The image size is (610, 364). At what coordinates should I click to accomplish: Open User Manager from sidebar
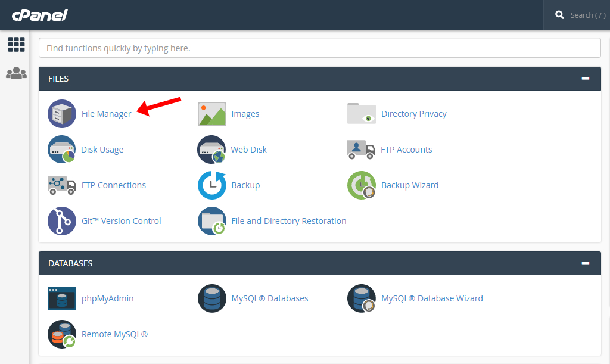point(16,73)
